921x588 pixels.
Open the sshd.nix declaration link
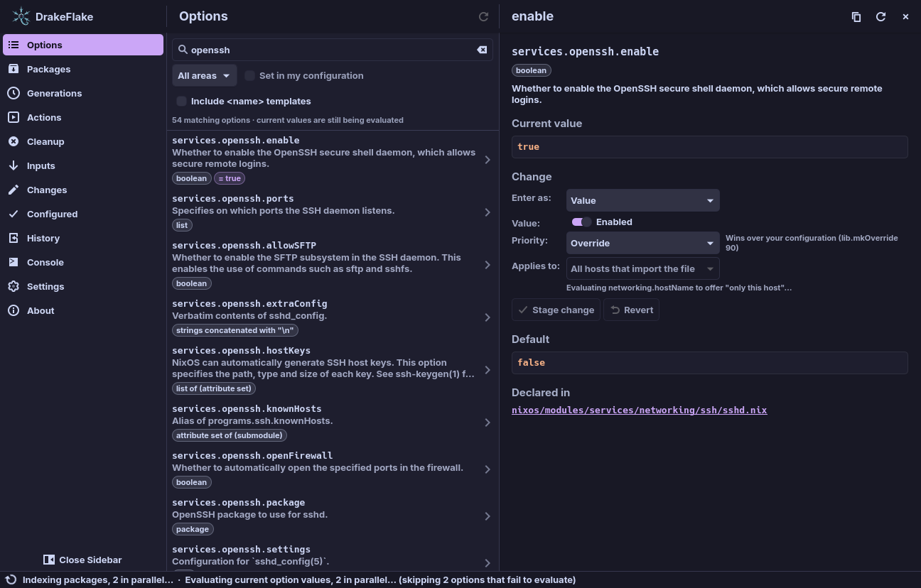coord(639,410)
